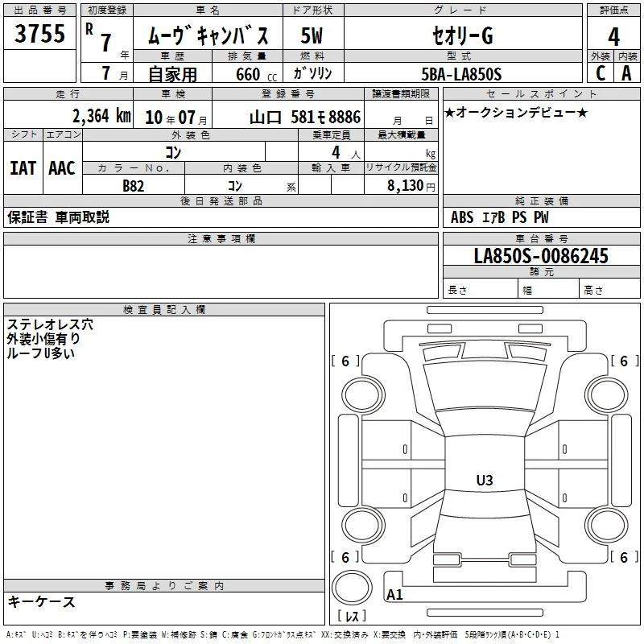Click interior grade A

coord(626,73)
